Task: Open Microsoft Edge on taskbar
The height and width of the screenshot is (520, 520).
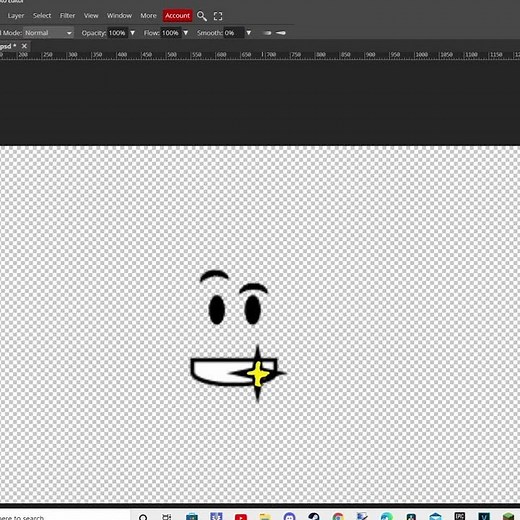Action: [387, 517]
